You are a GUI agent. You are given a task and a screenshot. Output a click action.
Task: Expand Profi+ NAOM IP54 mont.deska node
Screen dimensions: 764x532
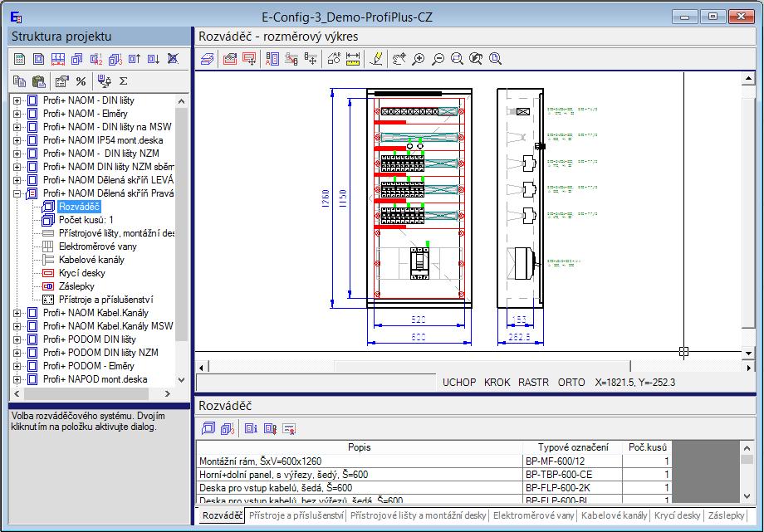click(x=17, y=140)
